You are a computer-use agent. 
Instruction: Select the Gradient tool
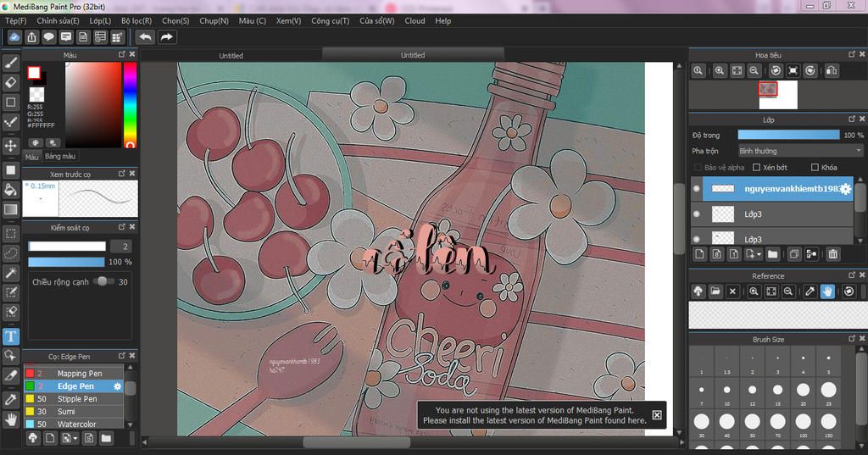click(10, 209)
